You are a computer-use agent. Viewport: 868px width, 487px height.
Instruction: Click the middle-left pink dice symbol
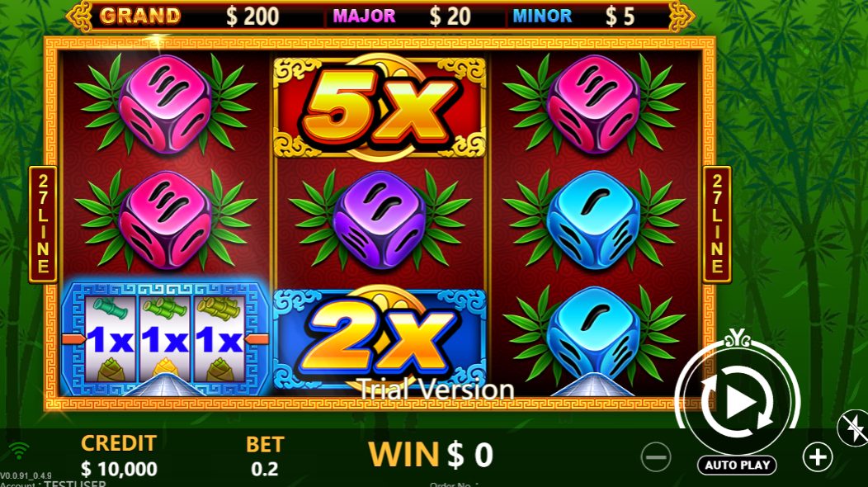tap(166, 220)
